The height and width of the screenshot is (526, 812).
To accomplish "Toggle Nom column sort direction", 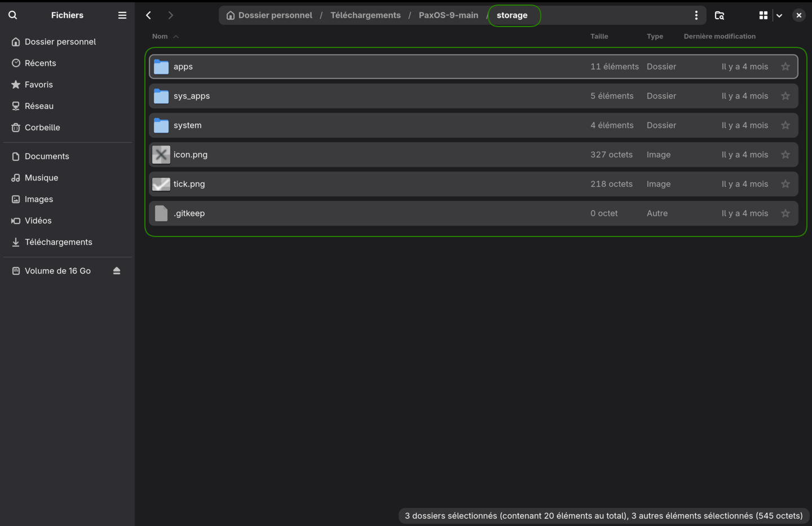I will point(165,36).
